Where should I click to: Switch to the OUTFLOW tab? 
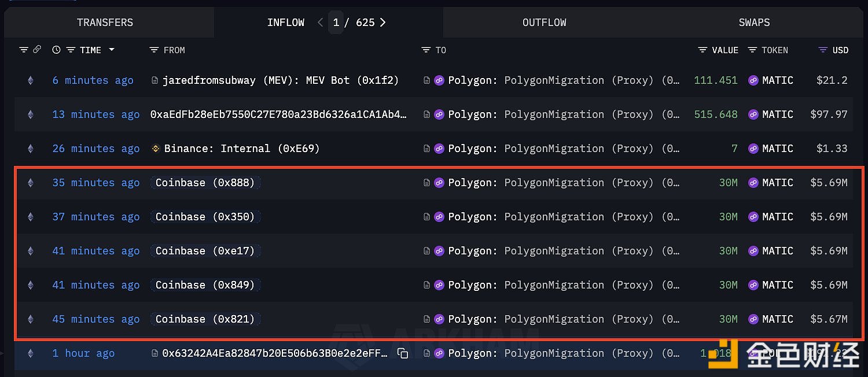544,23
